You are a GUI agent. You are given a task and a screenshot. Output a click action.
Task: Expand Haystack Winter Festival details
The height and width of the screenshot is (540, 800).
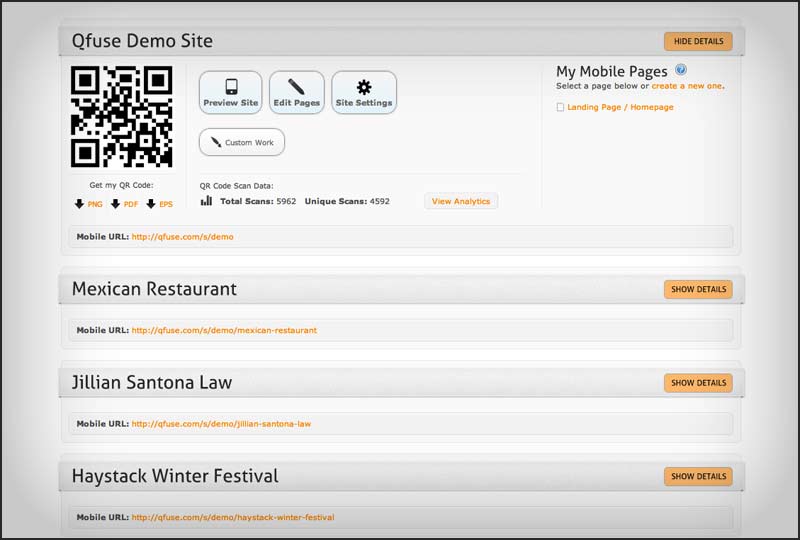click(x=698, y=476)
